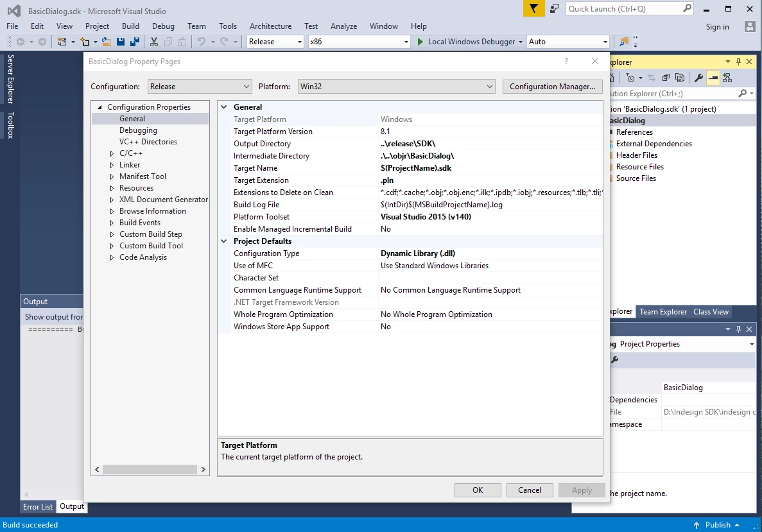
Task: Click the Open File folder icon
Action: (x=107, y=42)
